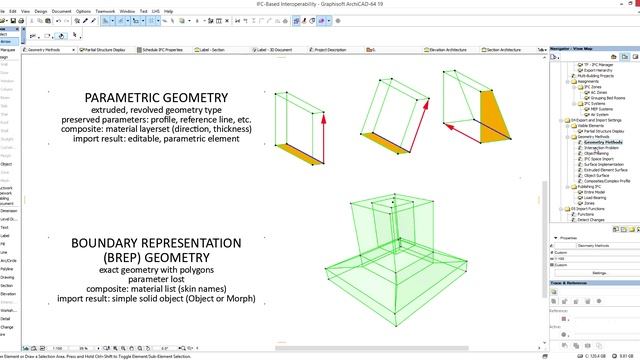
Task: Switch to Schedule IFC Properties tab
Action: pyautogui.click(x=163, y=50)
